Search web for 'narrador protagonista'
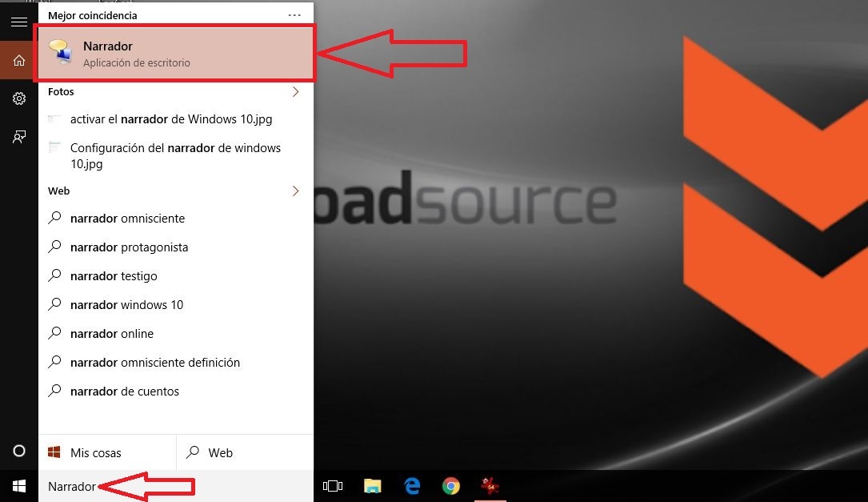The width and height of the screenshot is (868, 502). [x=176, y=247]
